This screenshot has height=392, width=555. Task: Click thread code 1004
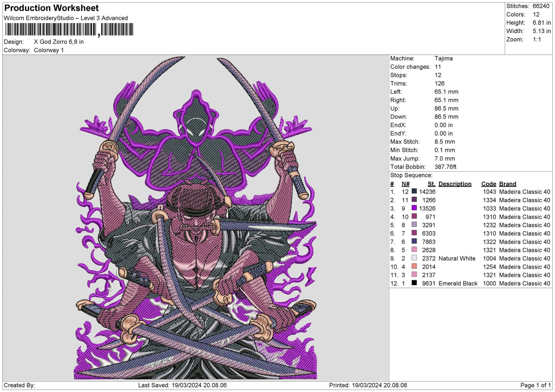click(489, 258)
